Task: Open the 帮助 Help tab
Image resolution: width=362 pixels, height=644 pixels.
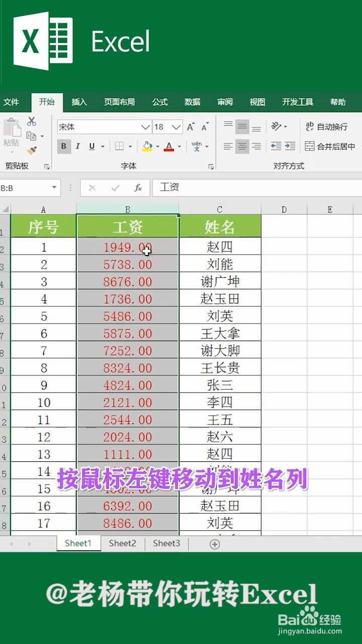Action: (338, 102)
